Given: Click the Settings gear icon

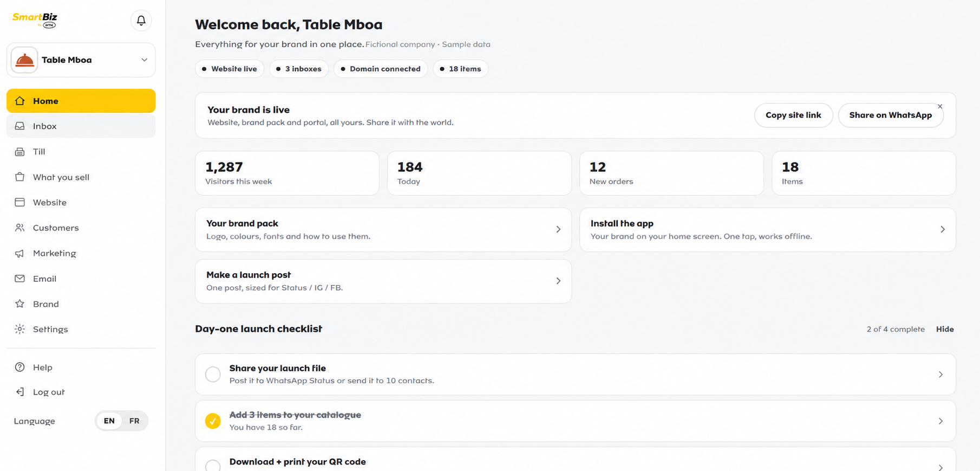Looking at the screenshot, I should click(x=20, y=329).
